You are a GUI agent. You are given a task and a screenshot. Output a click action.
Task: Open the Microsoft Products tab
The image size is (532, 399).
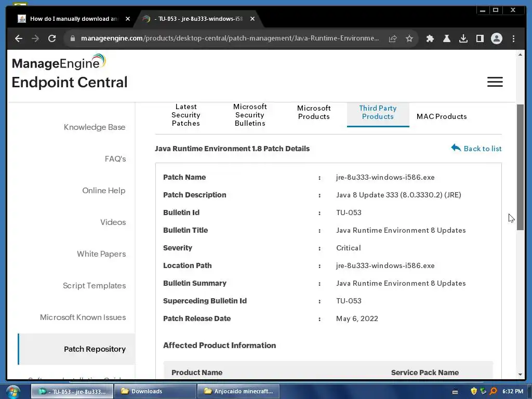pyautogui.click(x=313, y=112)
